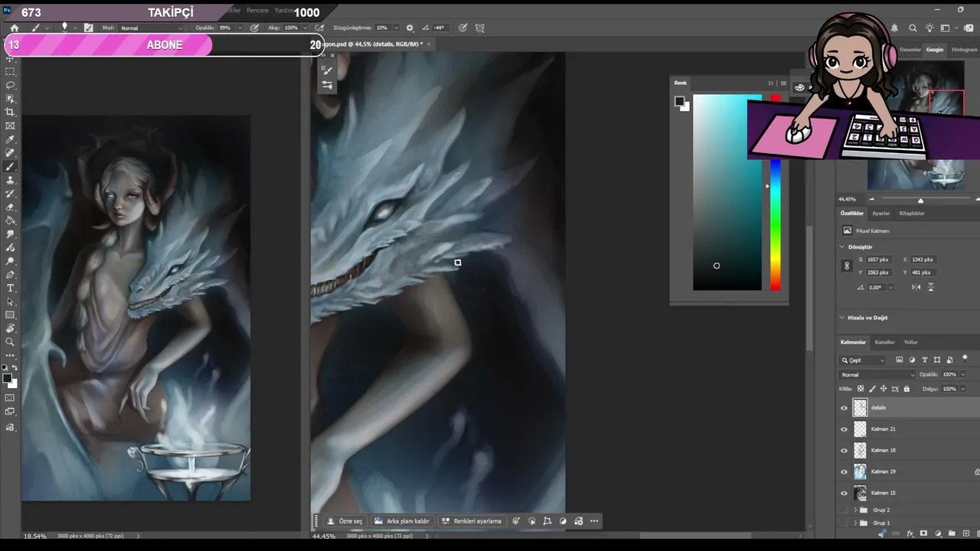This screenshot has width=980, height=551.
Task: Switch to the Ayarlar tab
Action: click(x=881, y=214)
